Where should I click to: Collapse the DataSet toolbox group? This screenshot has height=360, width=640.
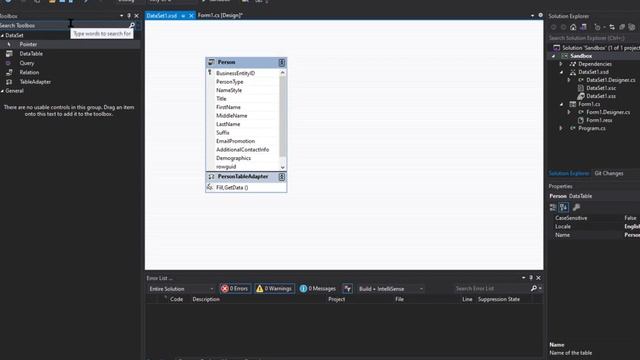coord(2,36)
